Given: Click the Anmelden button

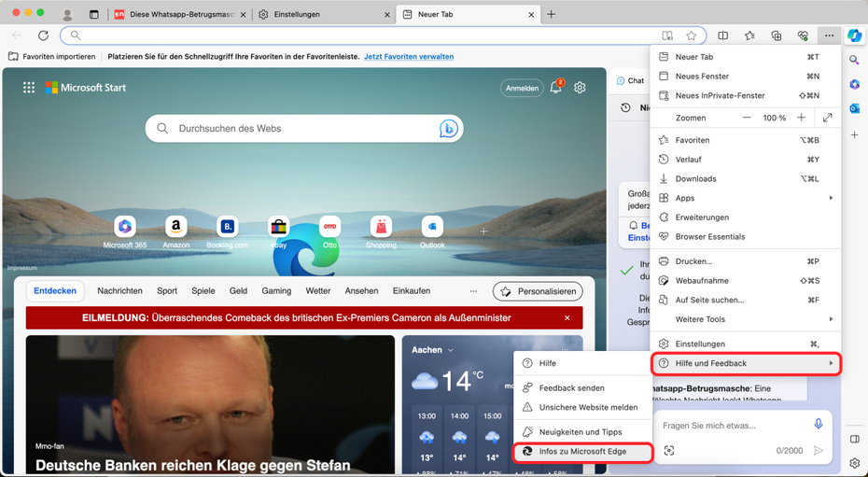Looking at the screenshot, I should pyautogui.click(x=522, y=88).
